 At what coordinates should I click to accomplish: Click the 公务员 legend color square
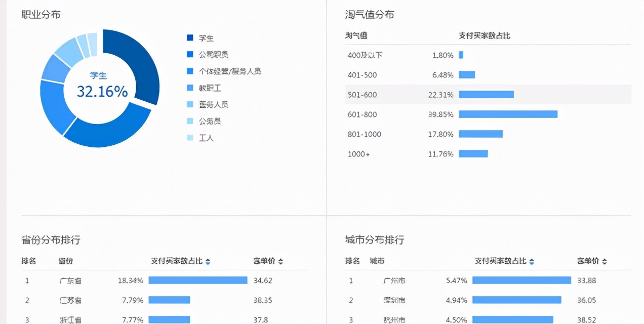tap(190, 121)
